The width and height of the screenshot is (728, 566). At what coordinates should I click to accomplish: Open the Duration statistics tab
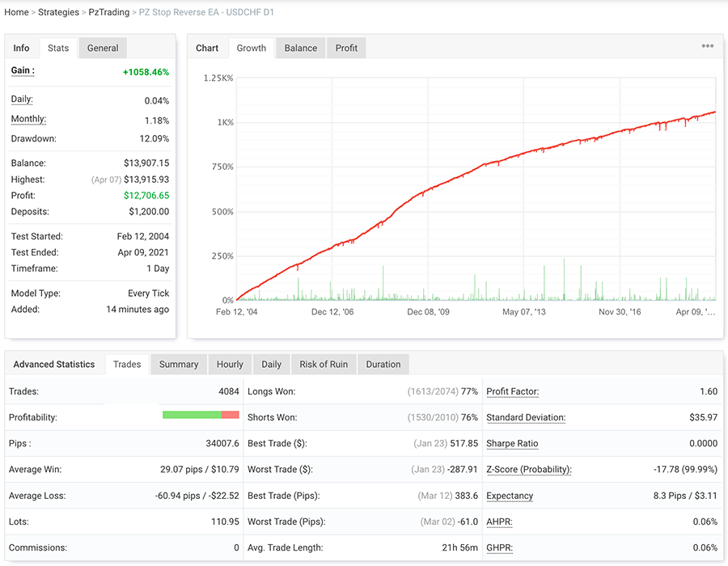point(383,364)
